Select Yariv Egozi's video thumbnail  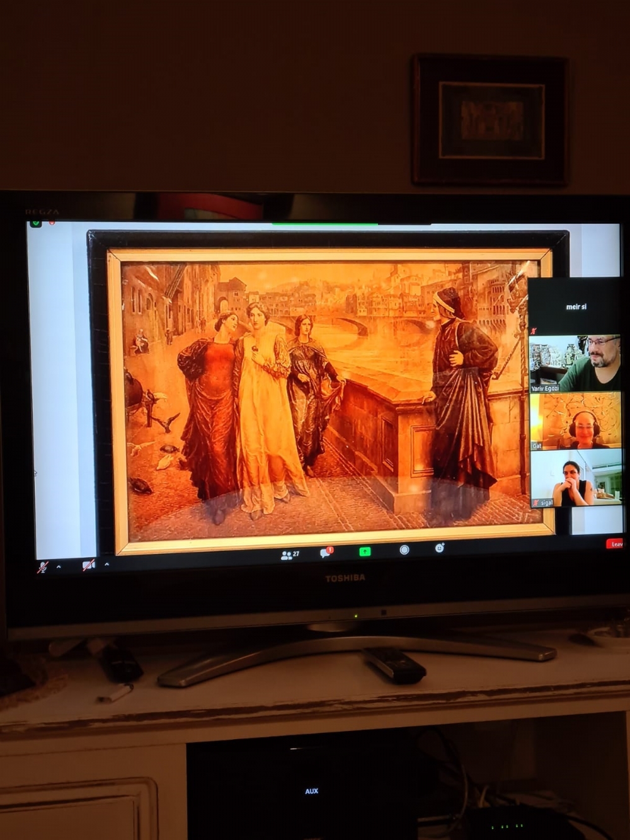coord(575,364)
